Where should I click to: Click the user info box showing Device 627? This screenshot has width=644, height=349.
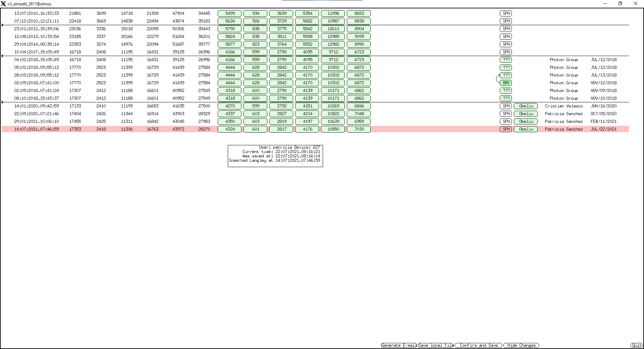click(x=275, y=156)
